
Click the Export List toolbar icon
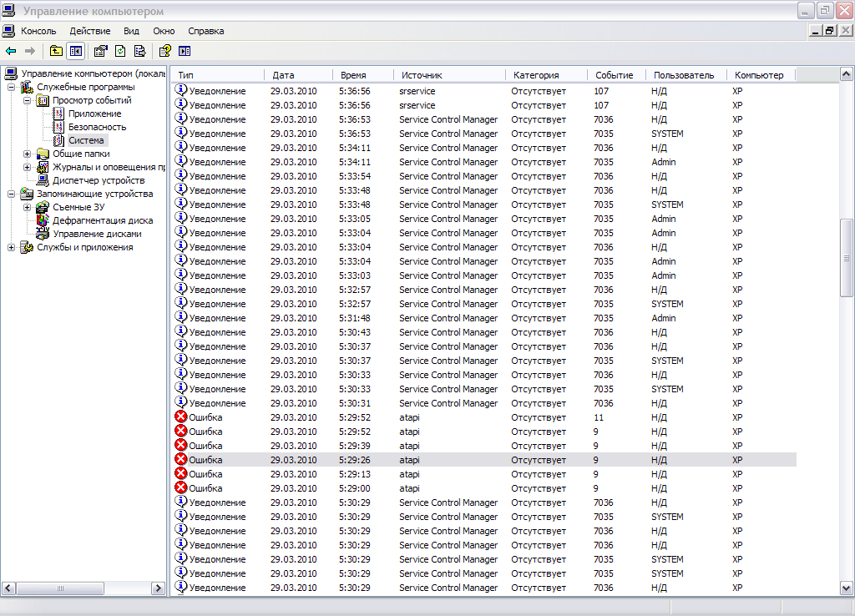pyautogui.click(x=139, y=51)
